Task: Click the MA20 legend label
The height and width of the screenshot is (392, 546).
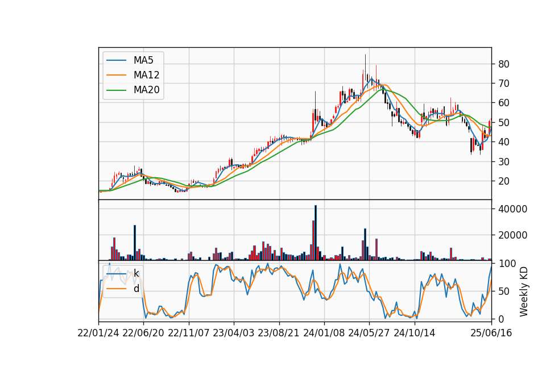Action: click(x=146, y=90)
